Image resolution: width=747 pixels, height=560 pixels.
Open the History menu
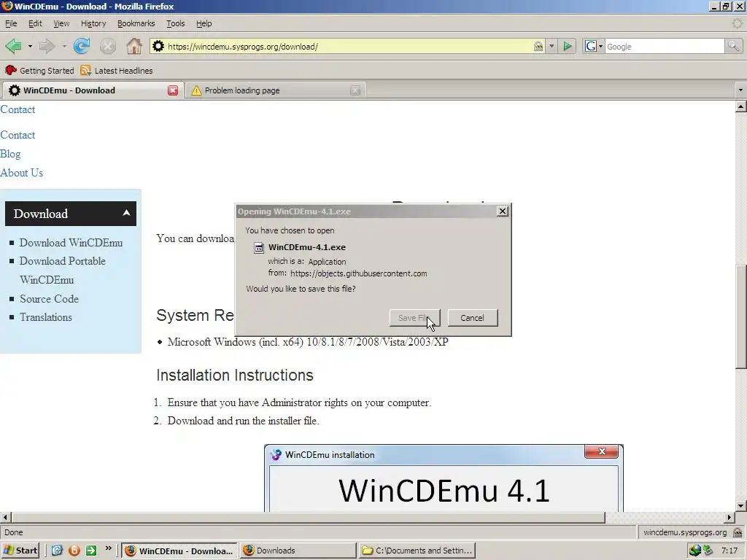coord(93,23)
